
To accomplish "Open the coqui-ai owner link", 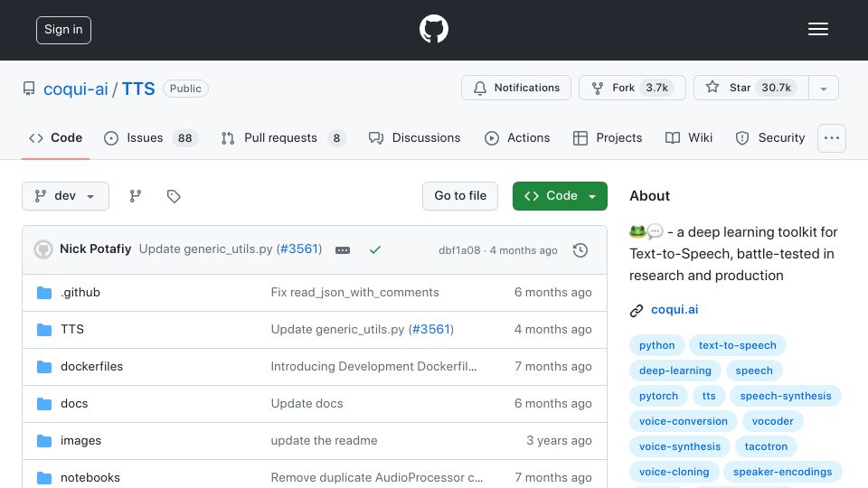I will tap(76, 89).
